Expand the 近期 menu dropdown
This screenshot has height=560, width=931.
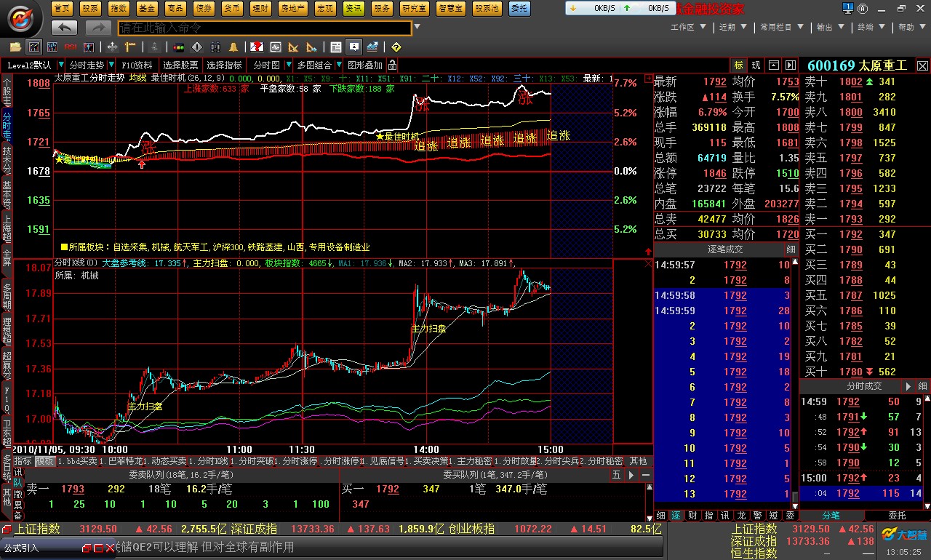(742, 28)
